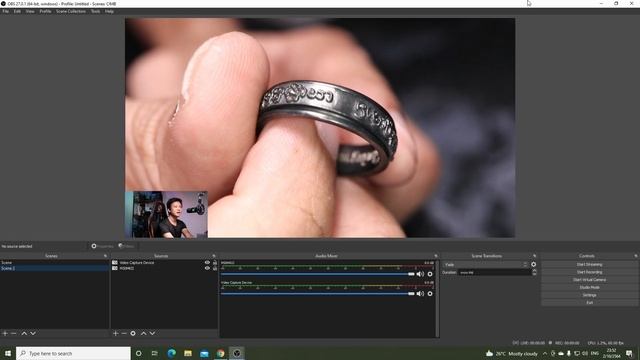Open gear settings for Video Capture Device audio
The height and width of the screenshot is (360, 640).
tap(430, 293)
